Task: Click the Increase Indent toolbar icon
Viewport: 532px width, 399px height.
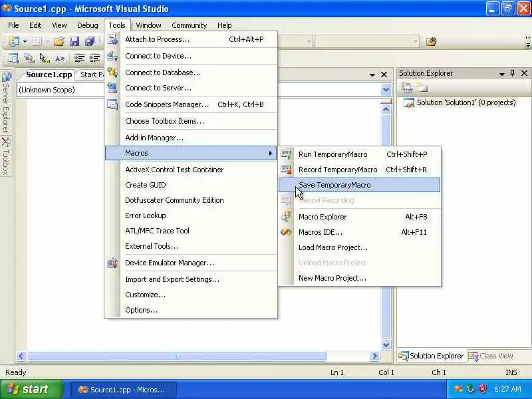Action: click(x=94, y=59)
